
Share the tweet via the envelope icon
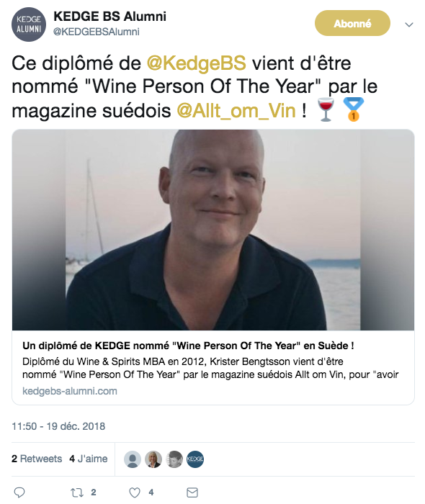[192, 492]
